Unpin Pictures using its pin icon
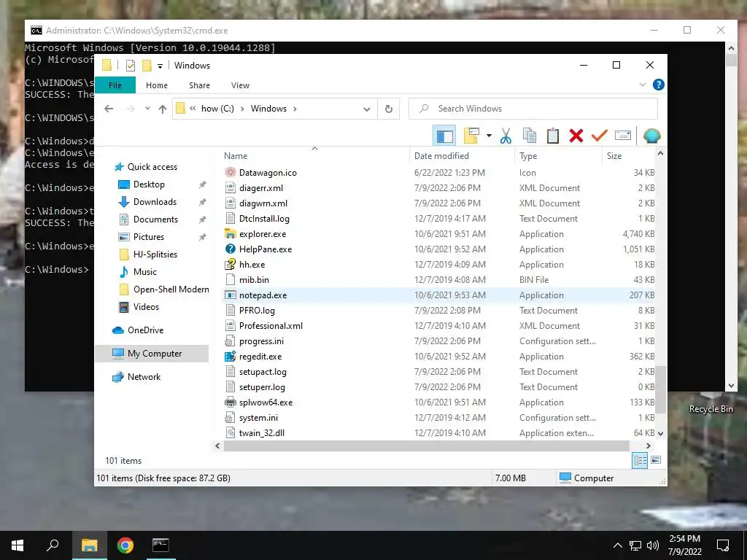The width and height of the screenshot is (747, 560). click(203, 237)
